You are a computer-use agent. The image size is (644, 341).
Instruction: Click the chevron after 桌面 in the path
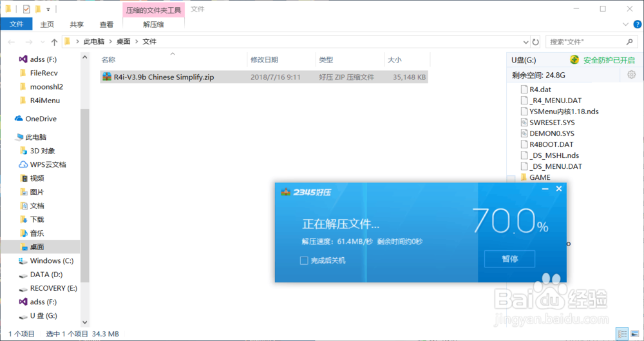coord(137,41)
